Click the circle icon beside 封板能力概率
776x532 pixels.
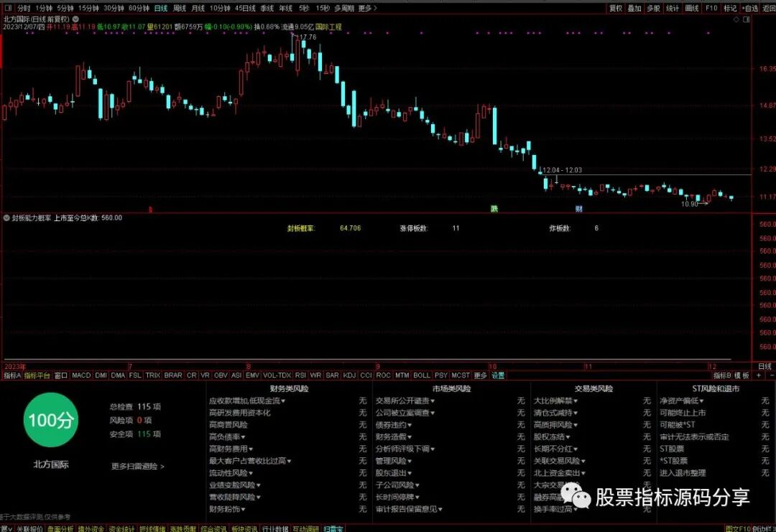pyautogui.click(x=7, y=218)
